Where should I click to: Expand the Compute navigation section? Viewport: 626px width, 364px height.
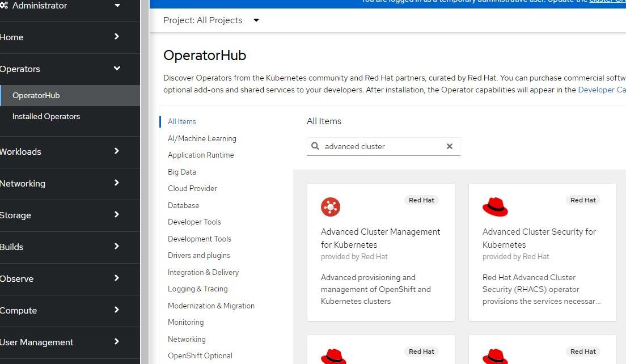point(70,311)
